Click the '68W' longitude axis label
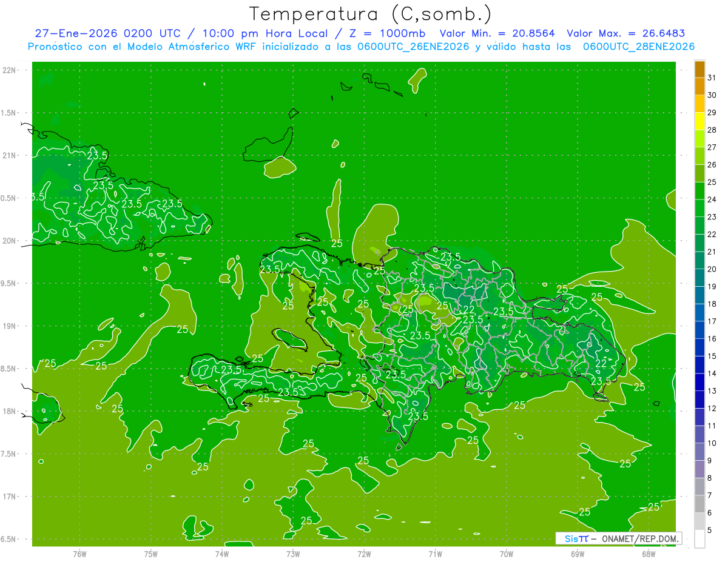 [x=649, y=554]
